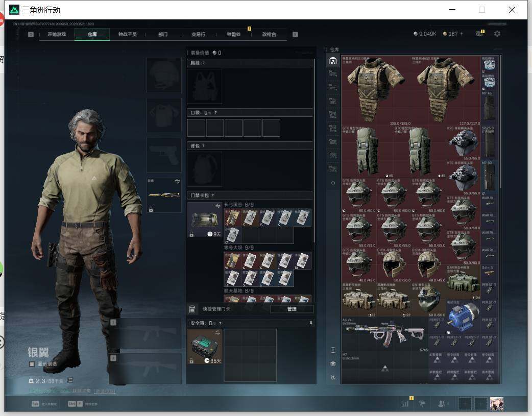Toggle the 显示装备 checkbox

[x=32, y=364]
